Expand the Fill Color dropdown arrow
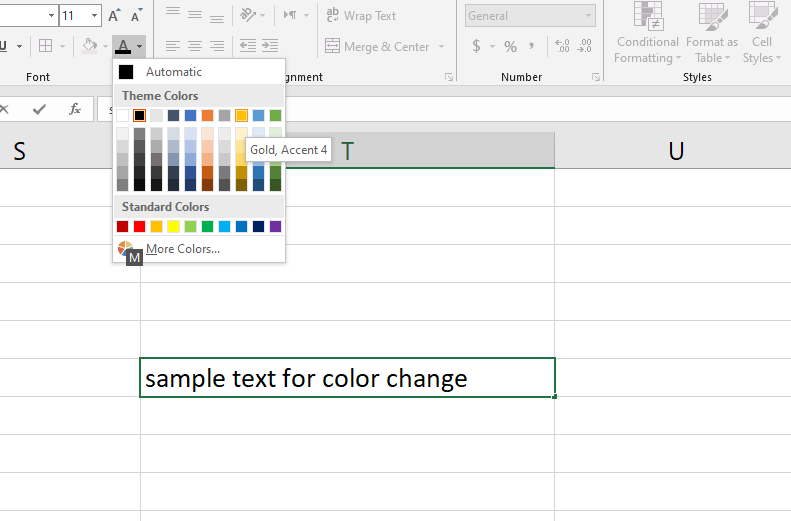Screen dimensions: 791x521 105,46
